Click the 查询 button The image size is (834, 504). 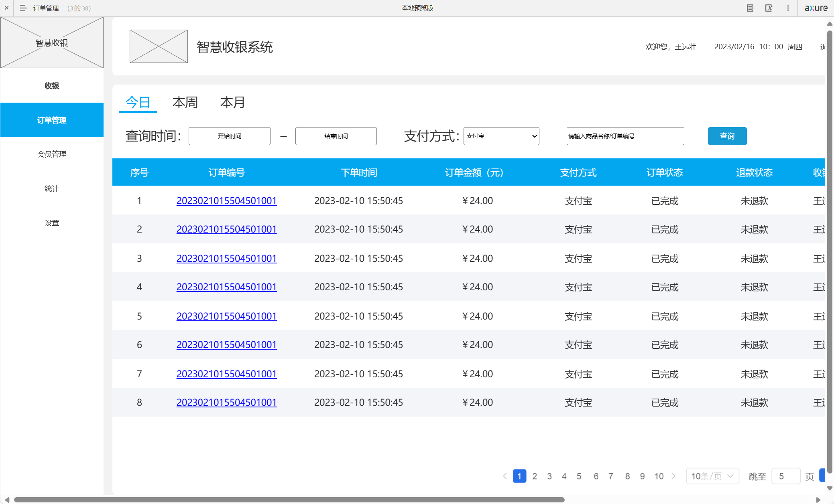[727, 136]
